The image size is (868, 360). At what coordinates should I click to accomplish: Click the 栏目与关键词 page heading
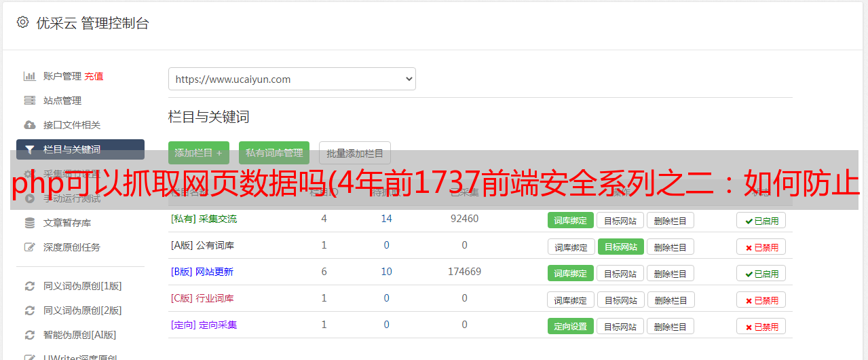point(209,117)
